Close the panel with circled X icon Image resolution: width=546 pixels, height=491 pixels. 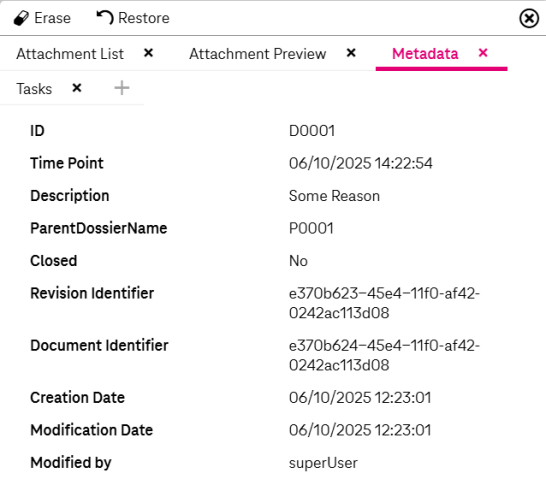[x=529, y=18]
